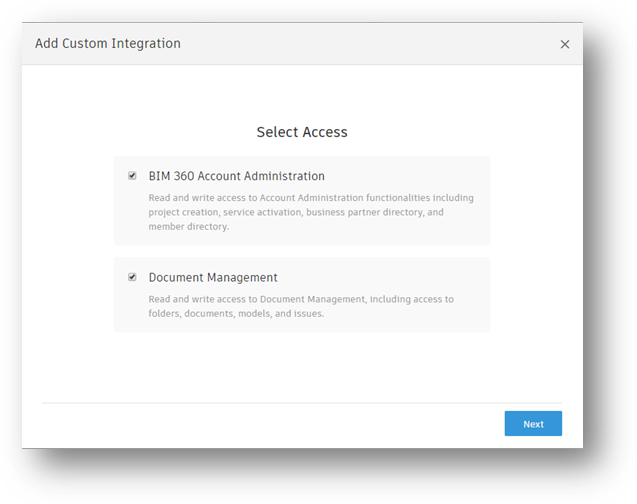Select the BIM 360 Account Administration label
Viewport: 637px width, 504px height.
point(236,176)
